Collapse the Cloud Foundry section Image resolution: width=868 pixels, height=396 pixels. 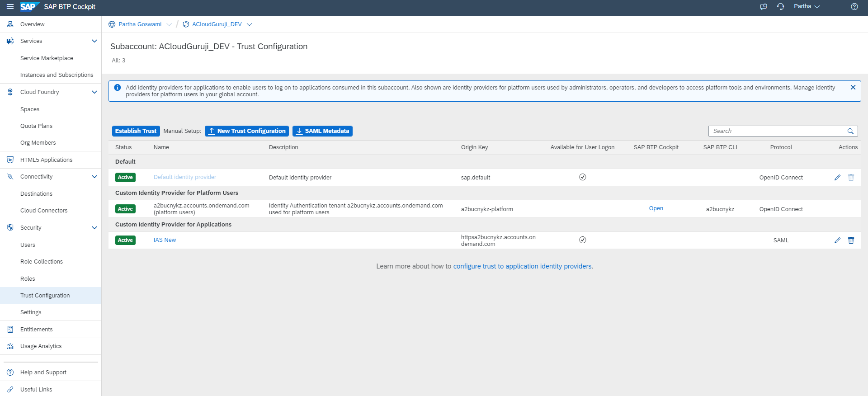click(94, 92)
